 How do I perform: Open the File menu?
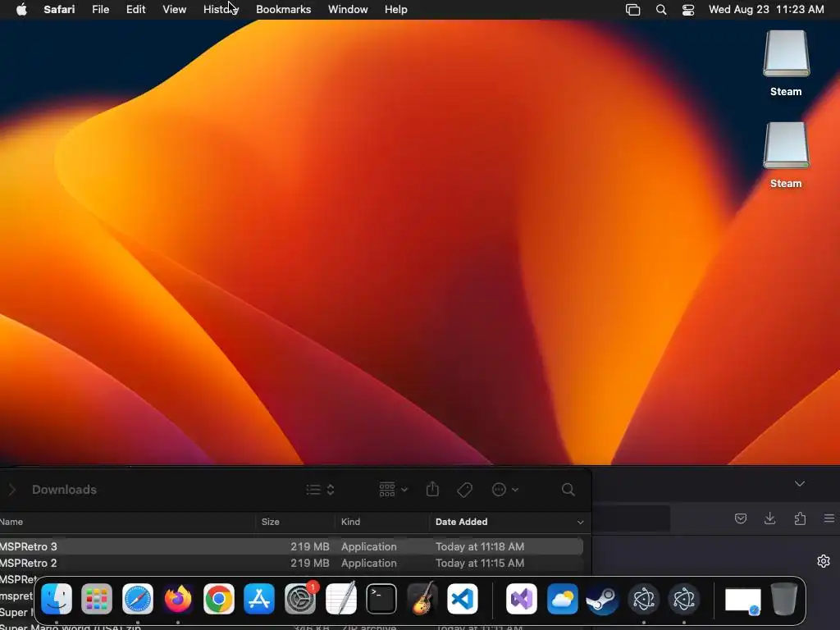tap(100, 10)
